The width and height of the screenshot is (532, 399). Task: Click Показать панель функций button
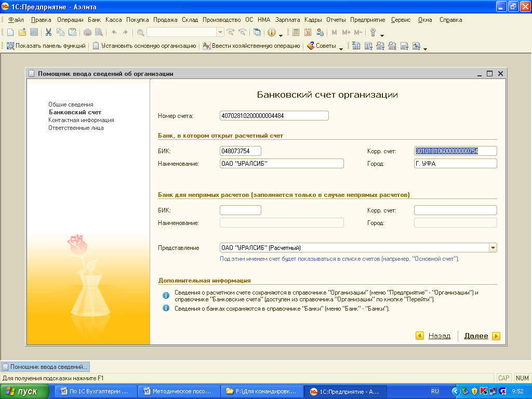click(x=46, y=46)
